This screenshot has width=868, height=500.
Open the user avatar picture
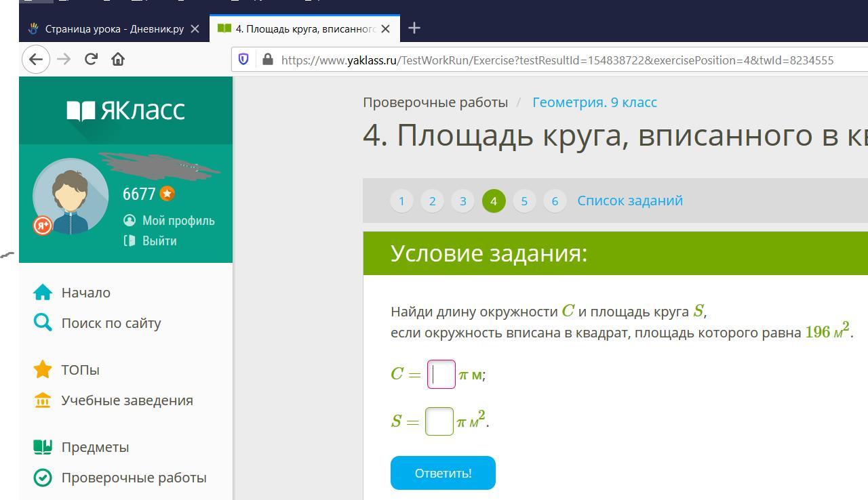pyautogui.click(x=71, y=196)
